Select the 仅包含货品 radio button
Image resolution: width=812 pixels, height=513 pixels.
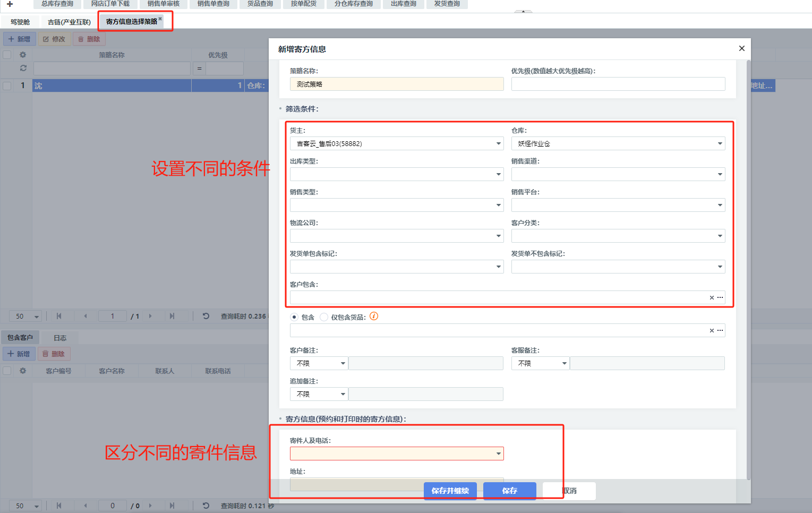coord(324,317)
